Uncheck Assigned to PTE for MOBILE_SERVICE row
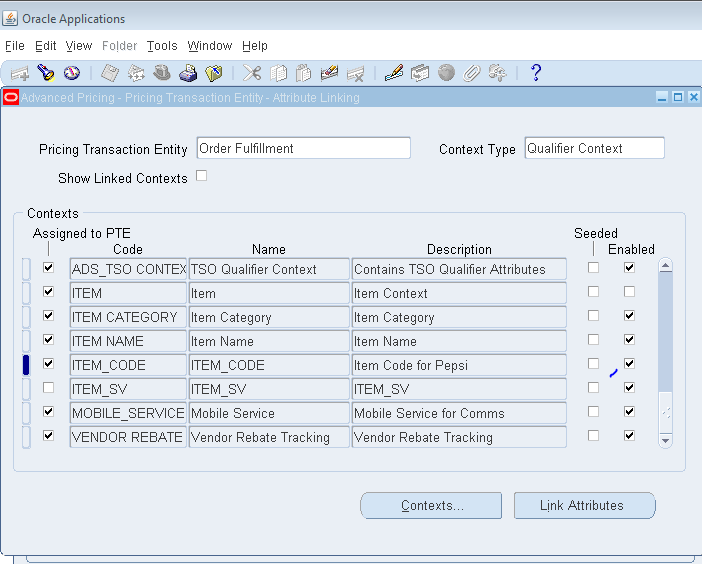The image size is (702, 564). (48, 411)
